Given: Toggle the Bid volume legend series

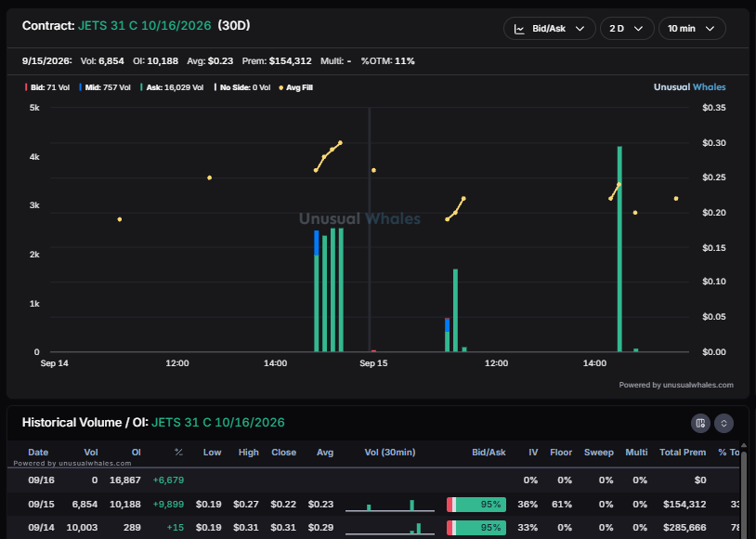Looking at the screenshot, I should point(47,87).
